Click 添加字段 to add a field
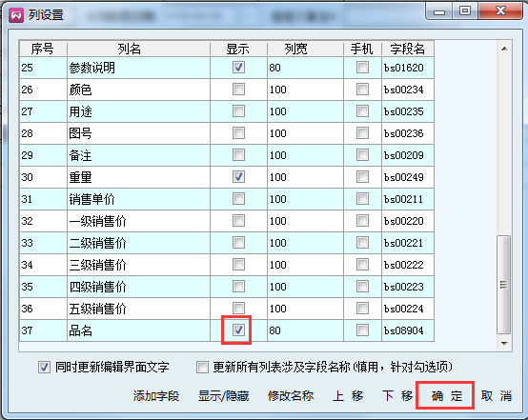Viewport: 528px width, 420px height. (x=156, y=396)
